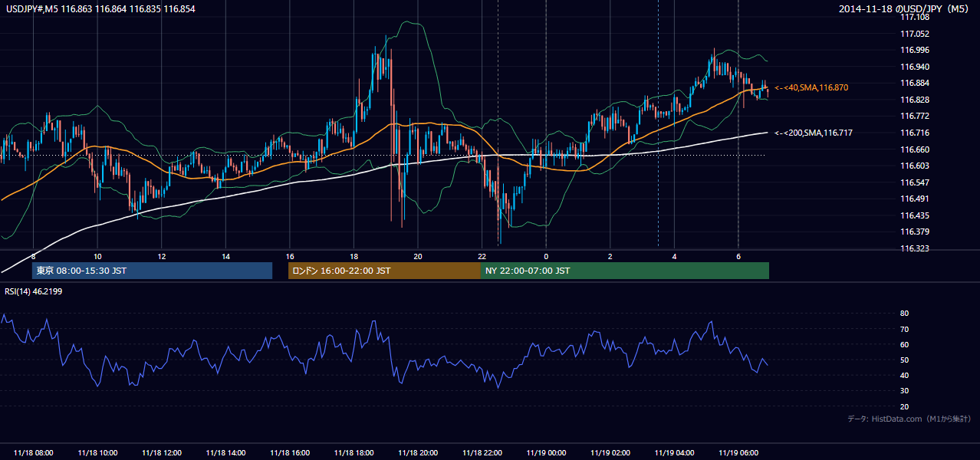The image size is (980, 460).
Task: Click the hour 18 marker under price chart
Action: (x=354, y=256)
